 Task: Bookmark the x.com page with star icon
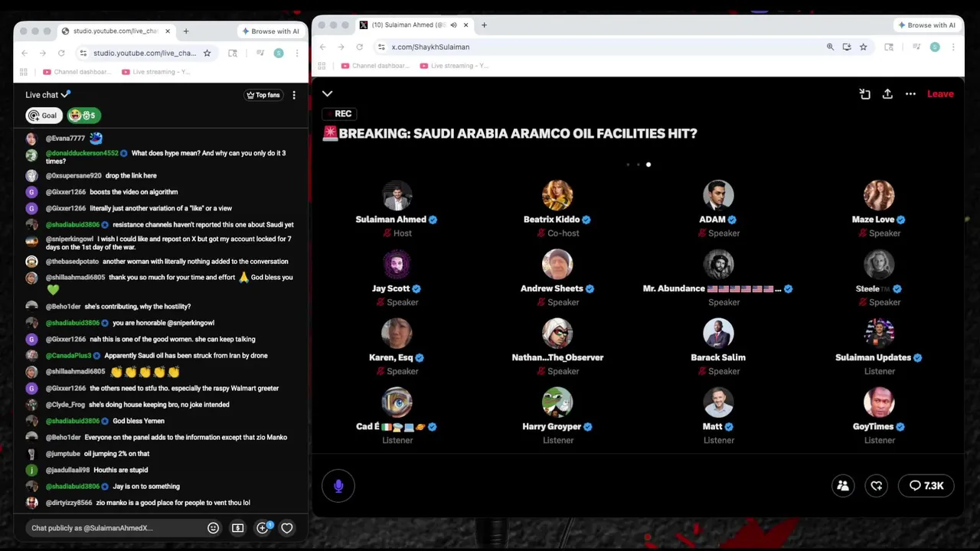coord(864,47)
